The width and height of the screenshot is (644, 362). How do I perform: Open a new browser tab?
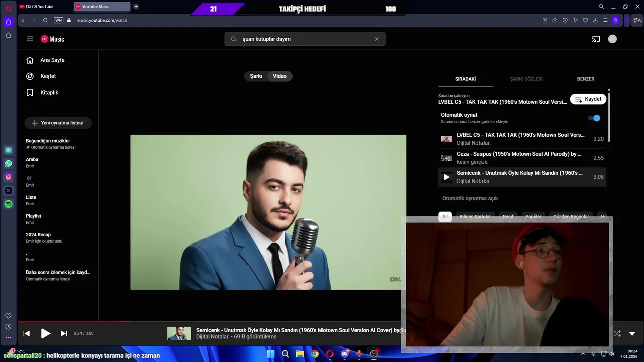tap(136, 7)
